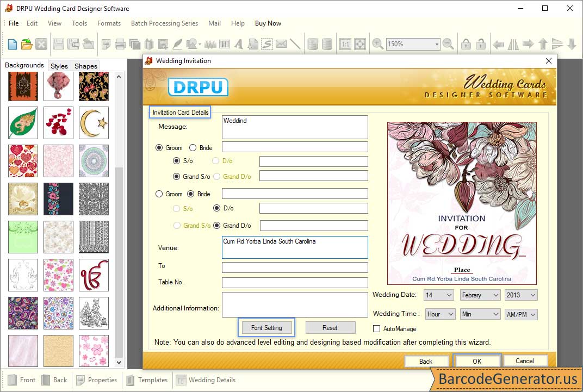Click the Message text field
Viewport: 583px width, 392px height.
[295, 127]
